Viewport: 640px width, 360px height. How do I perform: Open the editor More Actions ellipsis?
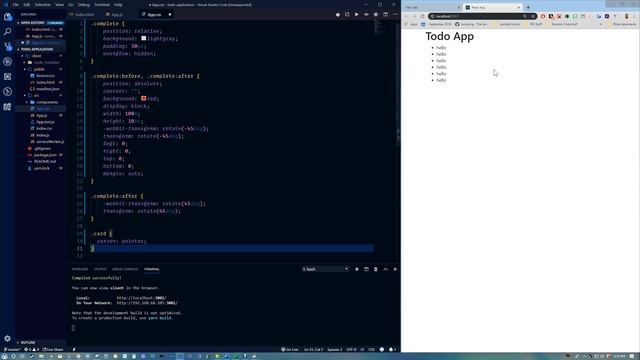pyautogui.click(x=395, y=15)
